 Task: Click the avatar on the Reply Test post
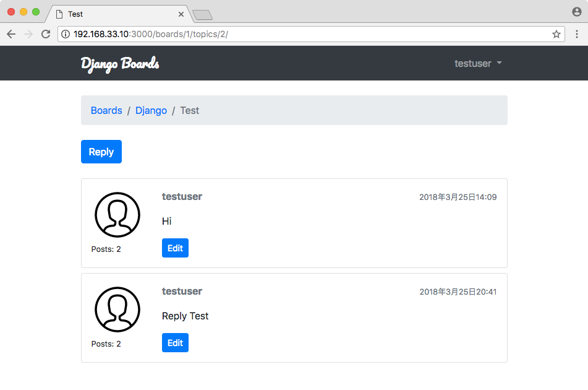coord(117,310)
